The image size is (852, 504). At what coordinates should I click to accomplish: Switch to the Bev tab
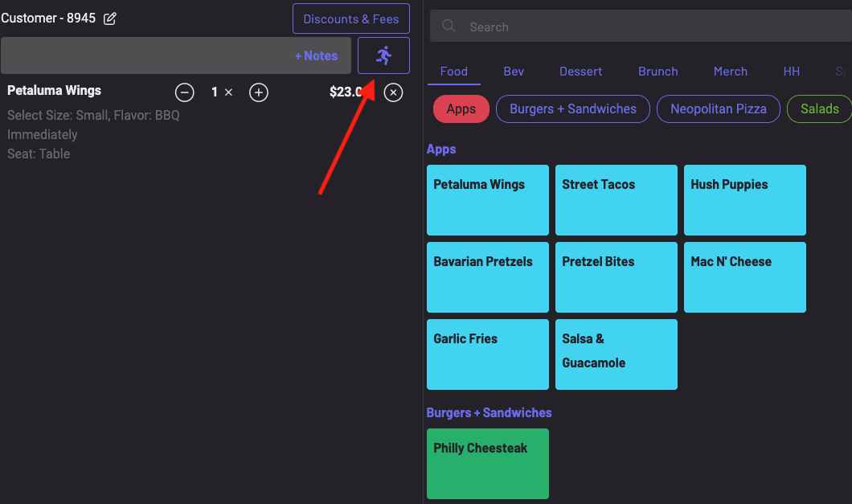(x=514, y=72)
